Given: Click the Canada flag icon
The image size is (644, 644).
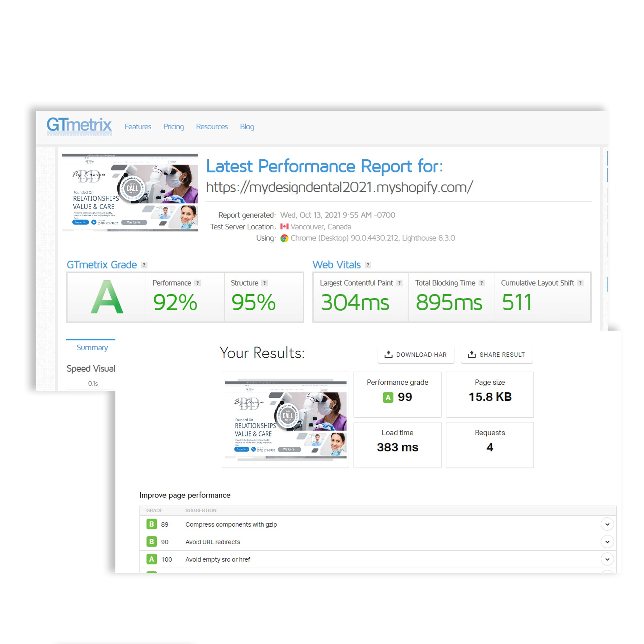Looking at the screenshot, I should [x=284, y=226].
